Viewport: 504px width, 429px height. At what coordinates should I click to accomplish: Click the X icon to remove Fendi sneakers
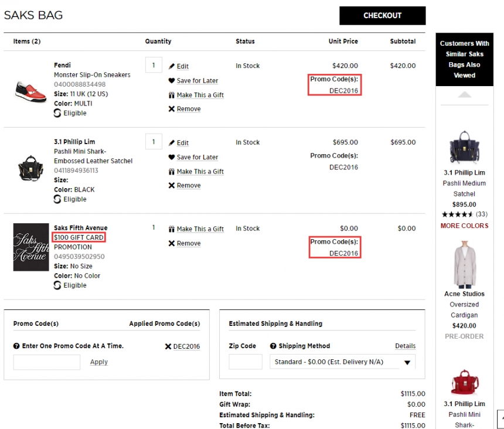click(172, 109)
